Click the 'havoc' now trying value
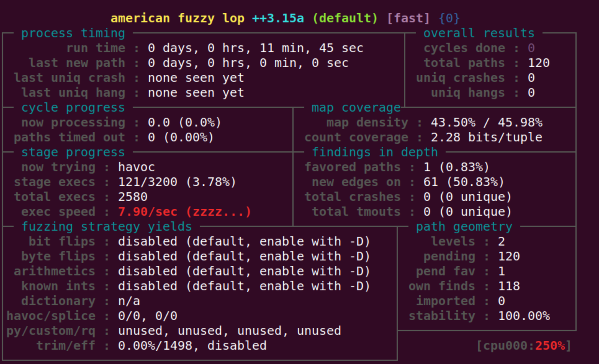The height and width of the screenshot is (364, 599). tap(136, 167)
